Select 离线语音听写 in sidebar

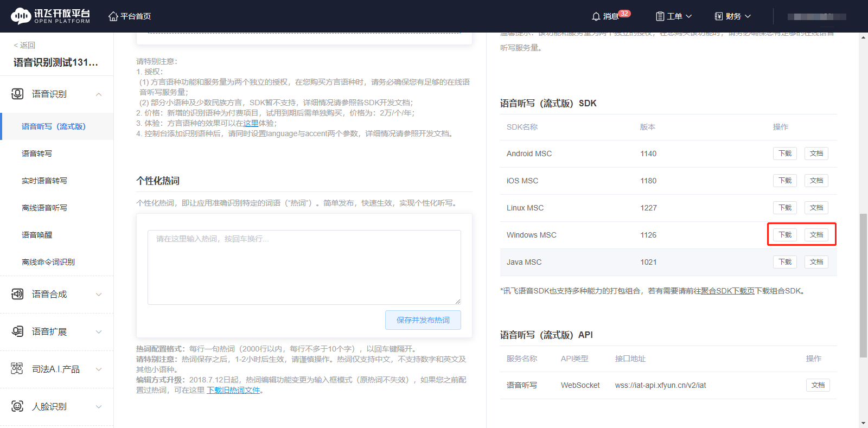pos(44,208)
